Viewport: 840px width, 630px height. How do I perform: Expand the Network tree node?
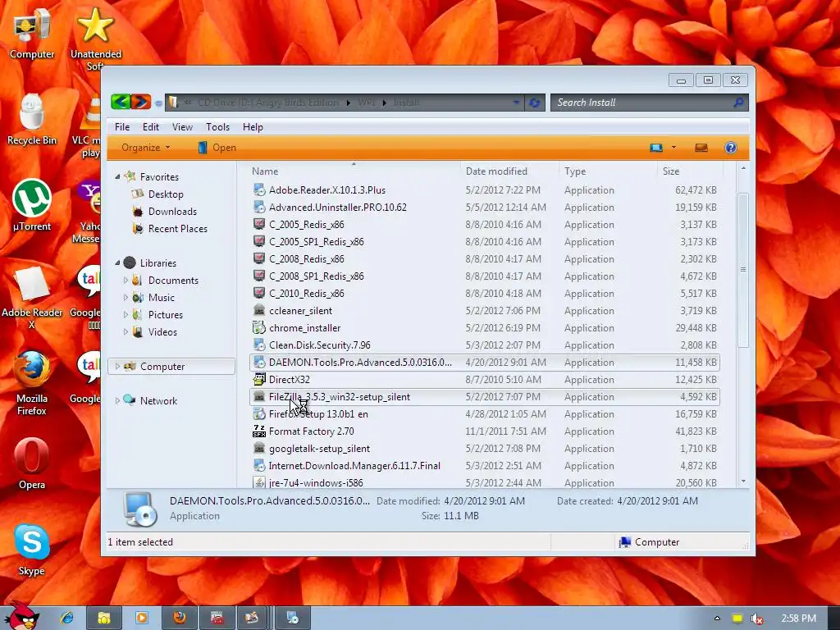(117, 400)
